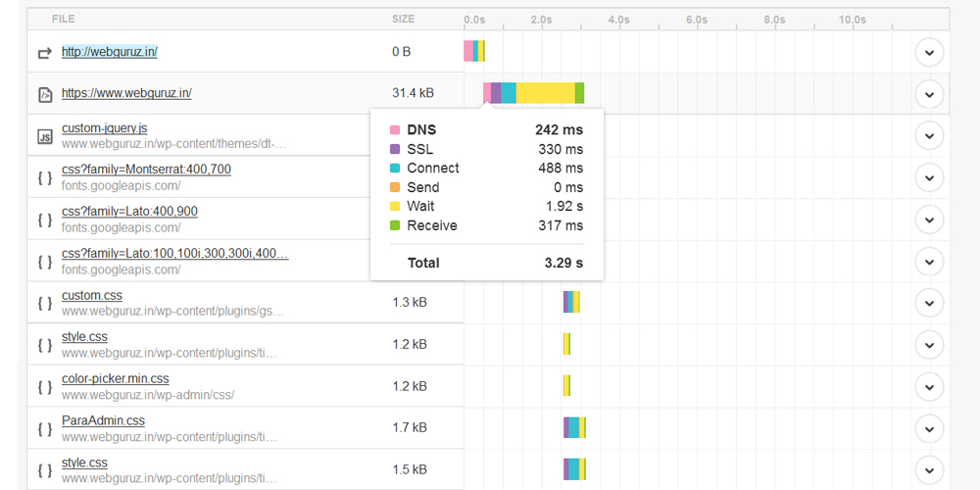
Task: Click the pink DNS swatch in the tooltip
Action: tap(395, 130)
